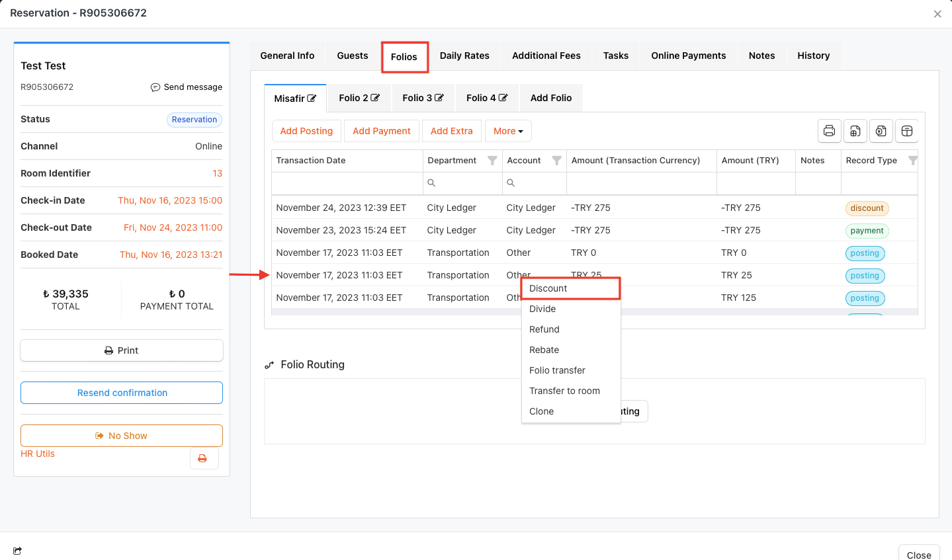Click the folio print icon in grid toolbar
The height and width of the screenshot is (560, 952).
tap(829, 131)
